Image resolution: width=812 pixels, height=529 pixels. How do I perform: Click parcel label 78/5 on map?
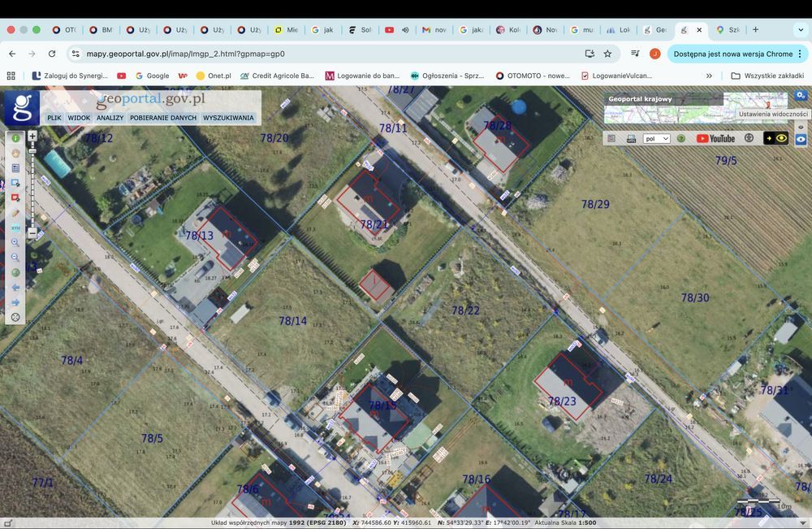[153, 438]
